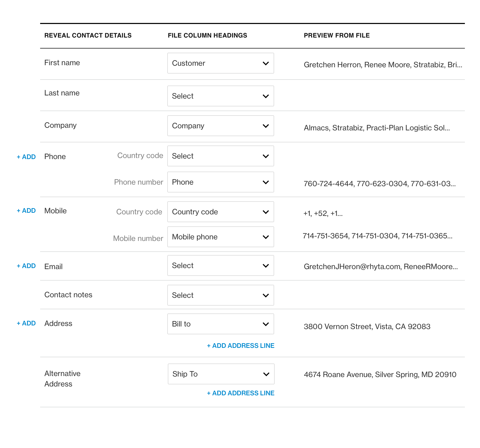Add another Email field
This screenshot has height=448, width=480.
(26, 266)
